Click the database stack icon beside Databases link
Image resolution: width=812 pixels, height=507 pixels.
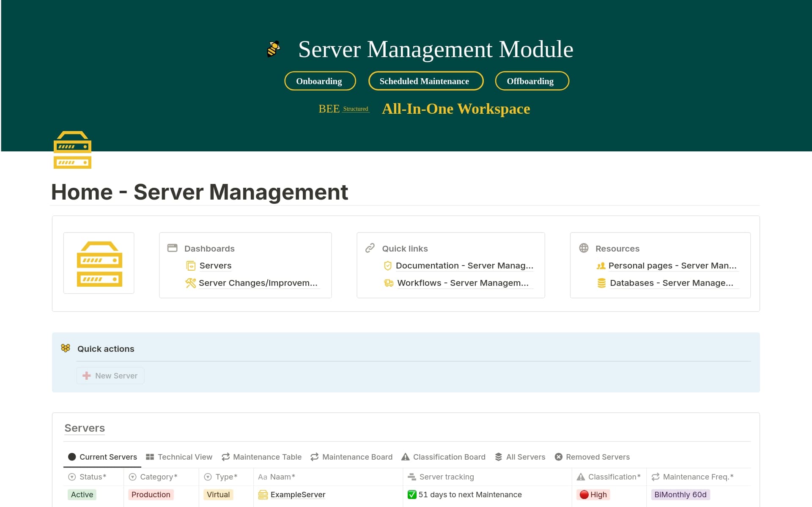(601, 283)
